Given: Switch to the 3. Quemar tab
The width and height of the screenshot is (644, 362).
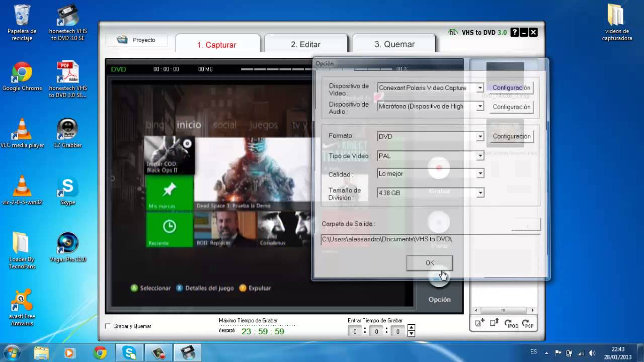Looking at the screenshot, I should pyautogui.click(x=394, y=44).
